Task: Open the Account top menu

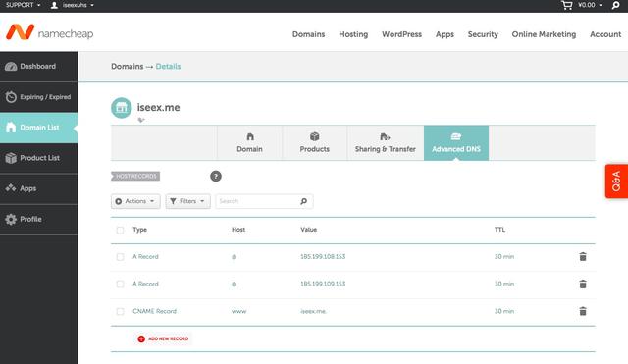Action: point(605,34)
